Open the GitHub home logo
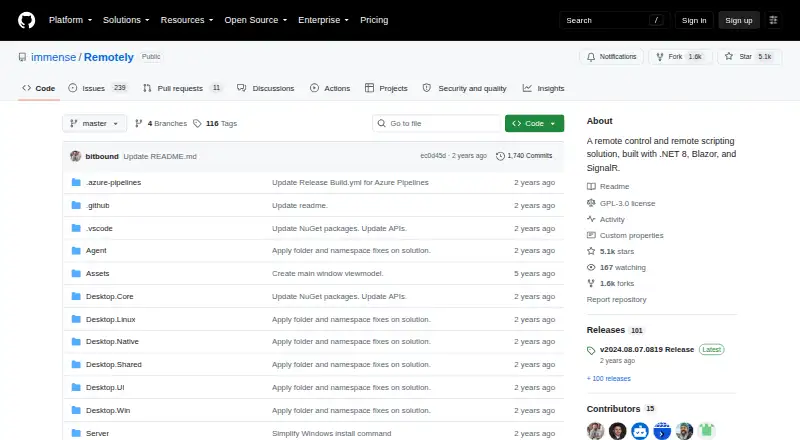 [27, 20]
